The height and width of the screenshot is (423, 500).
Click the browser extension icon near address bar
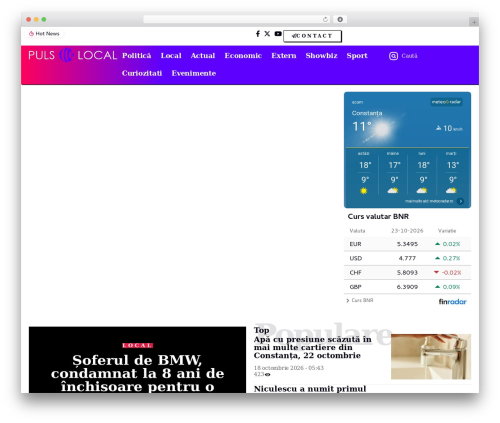(340, 19)
